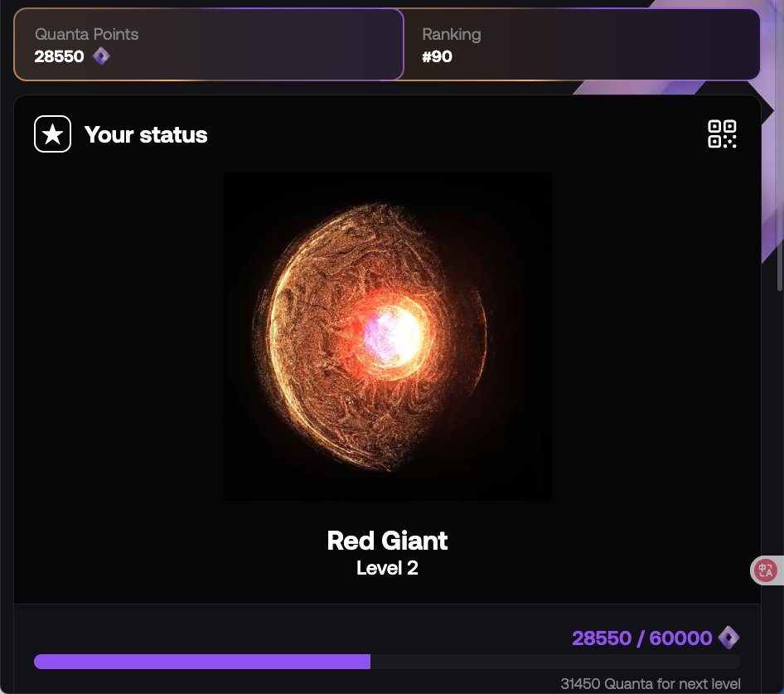Click the 31450 Quanta for next level text
Screen dimensions: 784x694
tap(651, 683)
